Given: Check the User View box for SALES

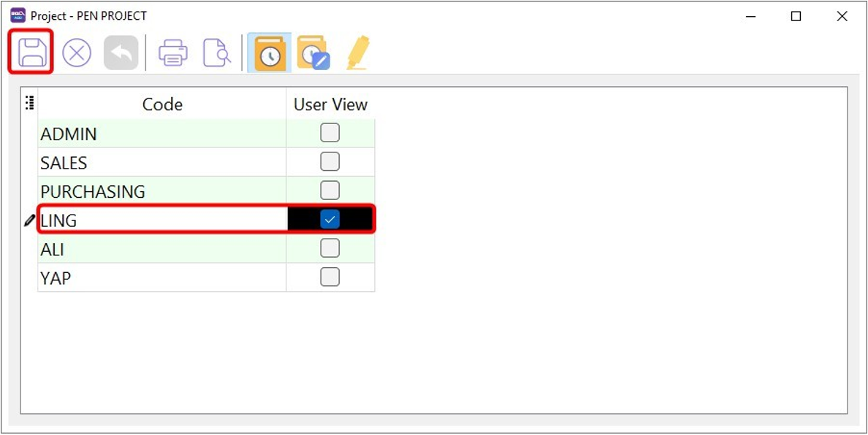Looking at the screenshot, I should click(x=330, y=161).
